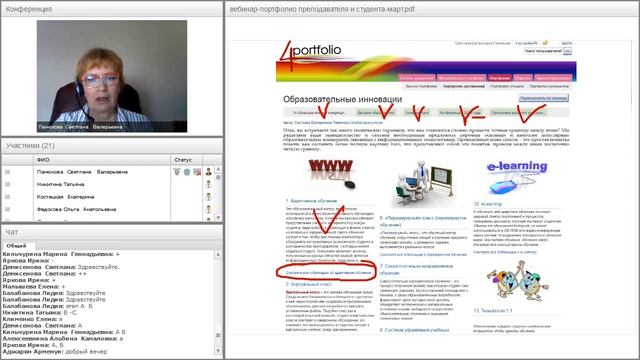This screenshot has height=360, width=640.
Task: Select participant row Федосова Ольга Анатольевна
Action: (x=107, y=209)
